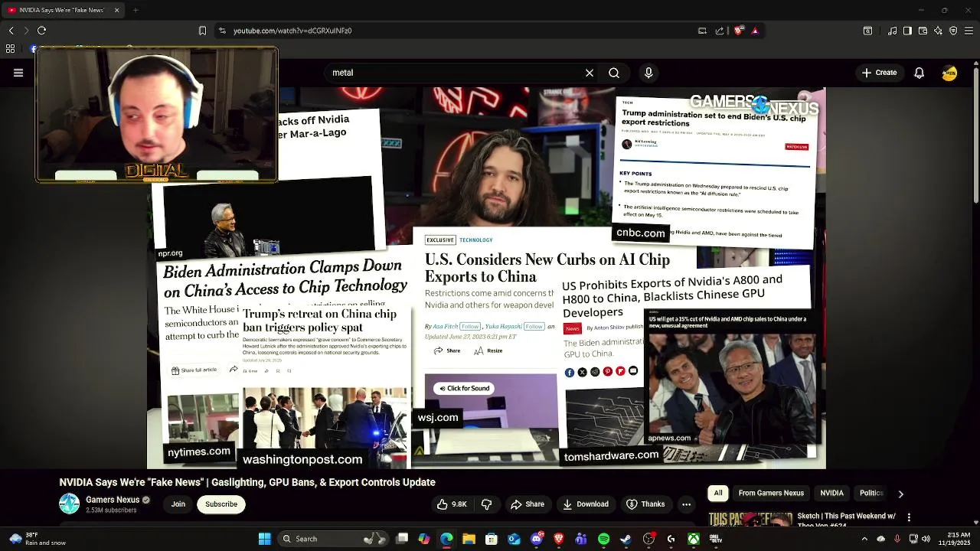Show hidden system tray icons
Image resolution: width=980 pixels, height=551 pixels.
tap(865, 539)
